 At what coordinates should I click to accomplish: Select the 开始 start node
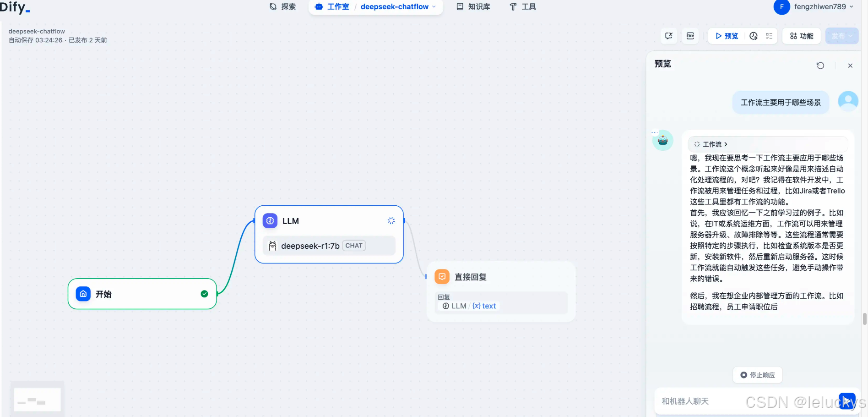pos(142,294)
